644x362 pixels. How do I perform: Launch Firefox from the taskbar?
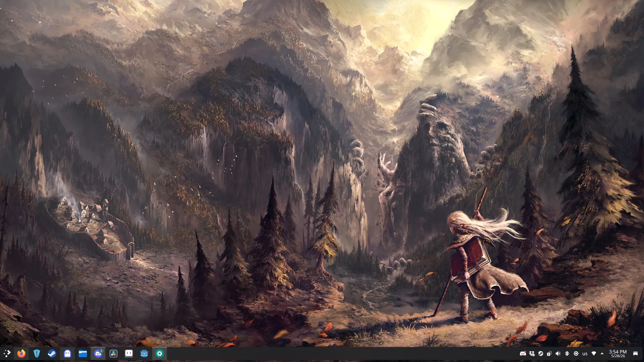[21, 354]
